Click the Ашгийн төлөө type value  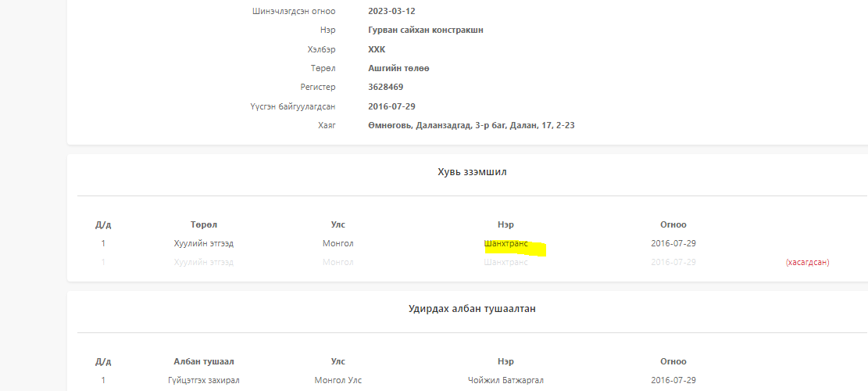398,68
